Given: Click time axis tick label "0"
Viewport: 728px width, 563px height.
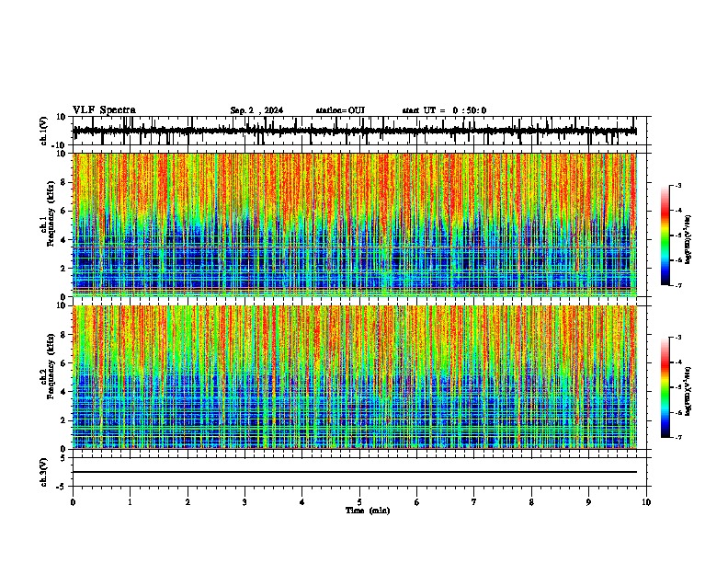Looking at the screenshot, I should pos(73,502).
